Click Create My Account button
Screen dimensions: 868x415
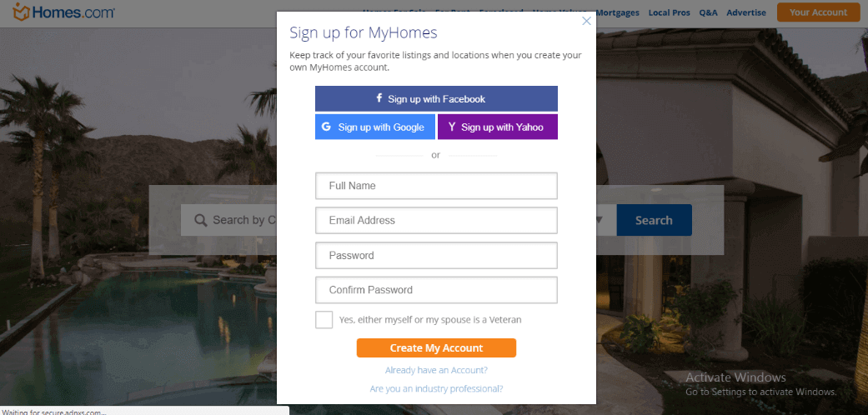click(x=436, y=348)
